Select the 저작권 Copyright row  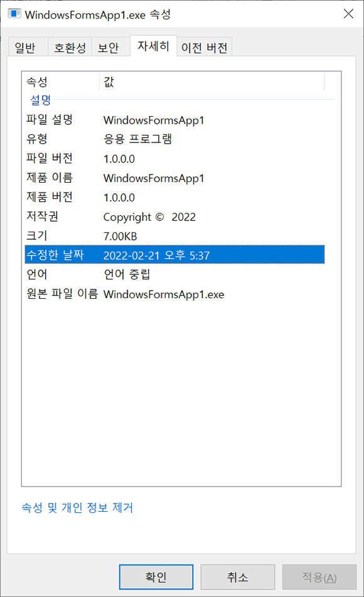pos(174,217)
